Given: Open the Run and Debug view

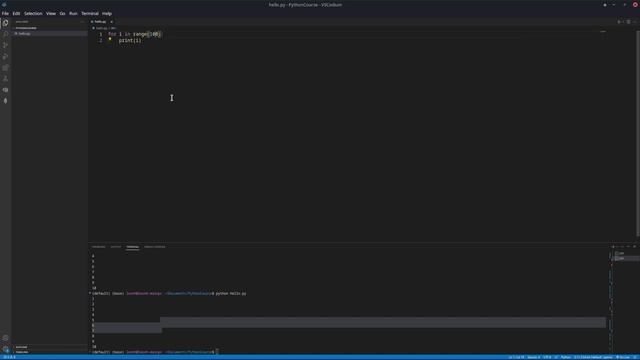Looking at the screenshot, I should click(x=5, y=56).
